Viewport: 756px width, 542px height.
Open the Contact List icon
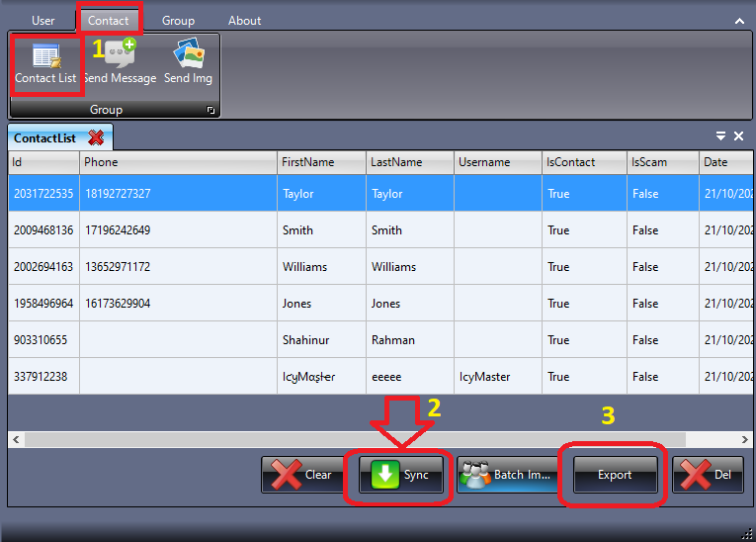pyautogui.click(x=45, y=61)
